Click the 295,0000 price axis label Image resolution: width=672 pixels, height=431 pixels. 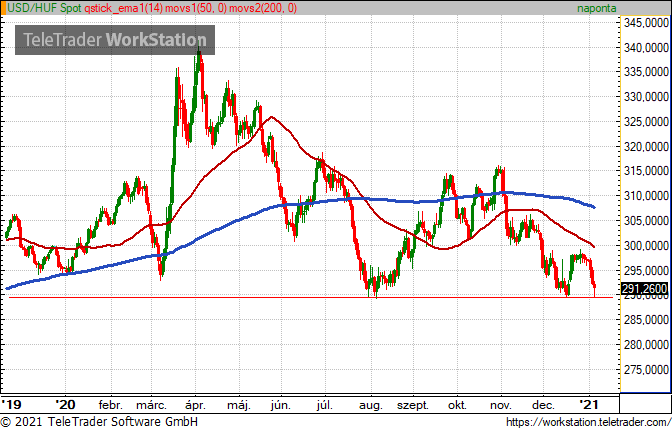coord(646,270)
